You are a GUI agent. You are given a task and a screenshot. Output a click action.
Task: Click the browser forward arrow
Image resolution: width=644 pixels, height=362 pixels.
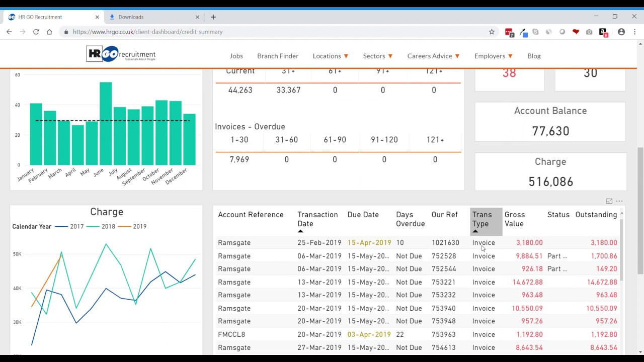(23, 32)
